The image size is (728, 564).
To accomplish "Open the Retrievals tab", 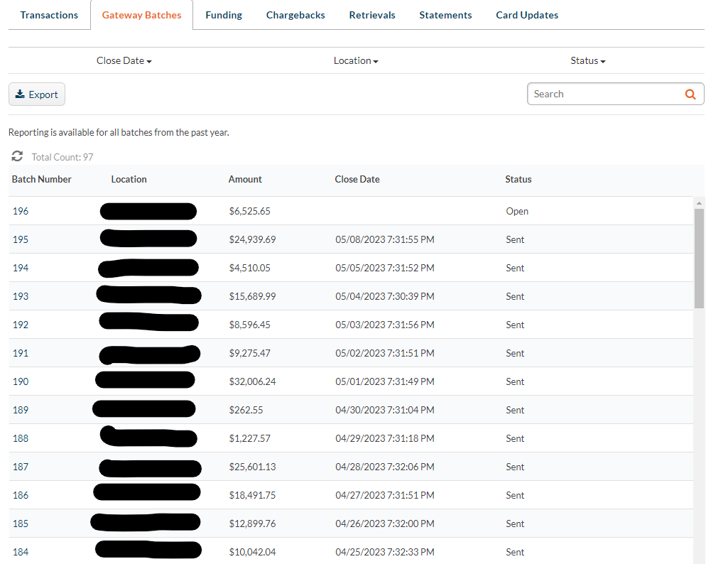I will pos(372,15).
